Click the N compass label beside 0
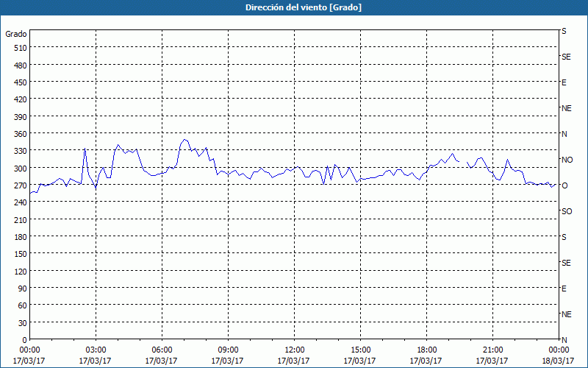The width and height of the screenshot is (588, 368). click(564, 340)
